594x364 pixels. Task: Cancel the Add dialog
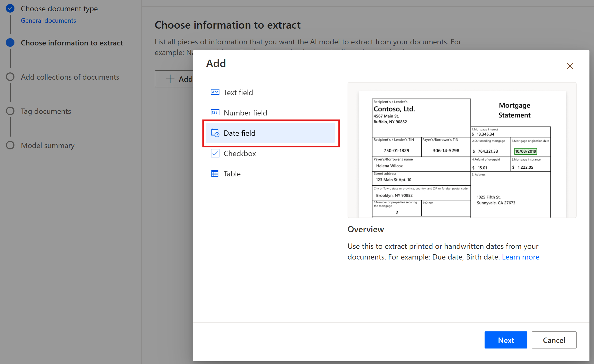click(554, 340)
